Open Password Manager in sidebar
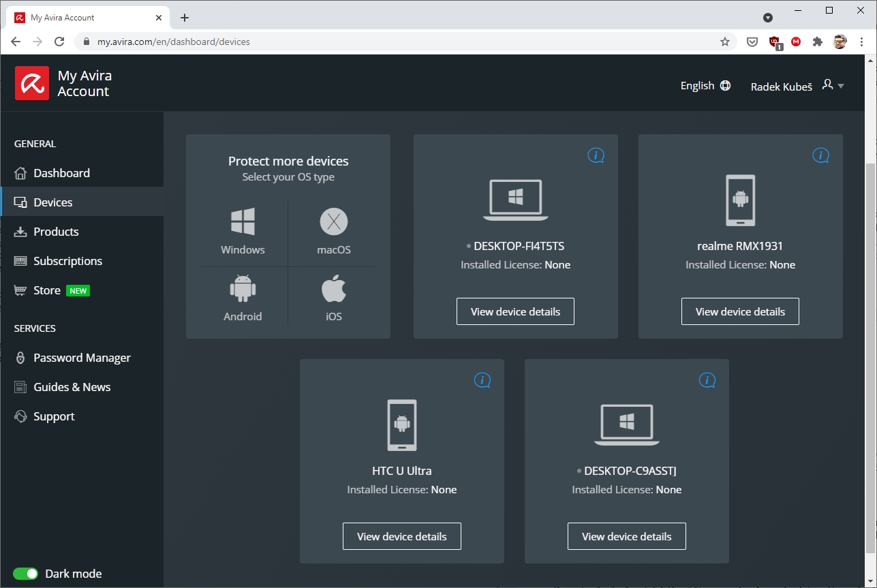This screenshot has height=588, width=877. (82, 358)
